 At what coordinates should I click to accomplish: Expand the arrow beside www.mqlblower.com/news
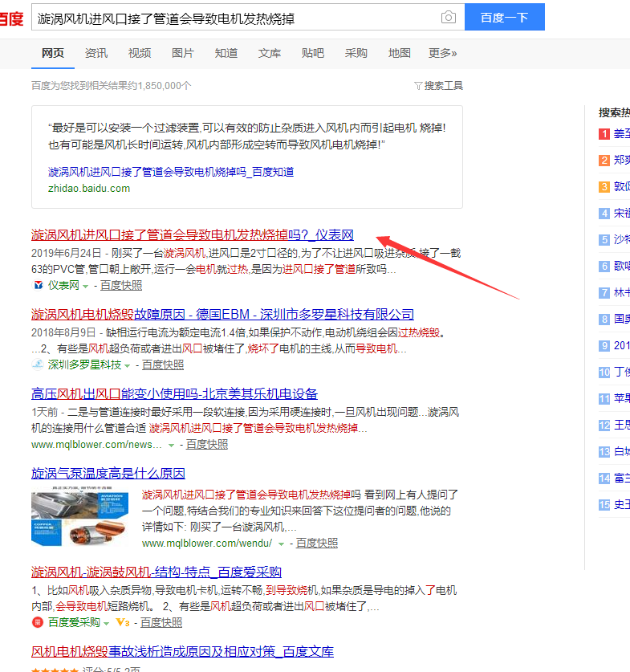171,446
